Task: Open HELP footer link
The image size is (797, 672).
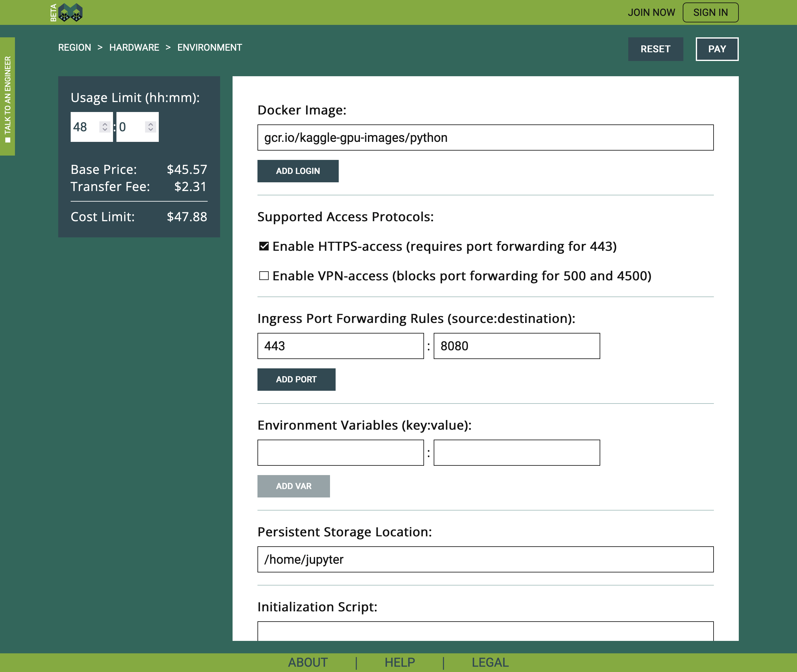Action: [x=399, y=662]
